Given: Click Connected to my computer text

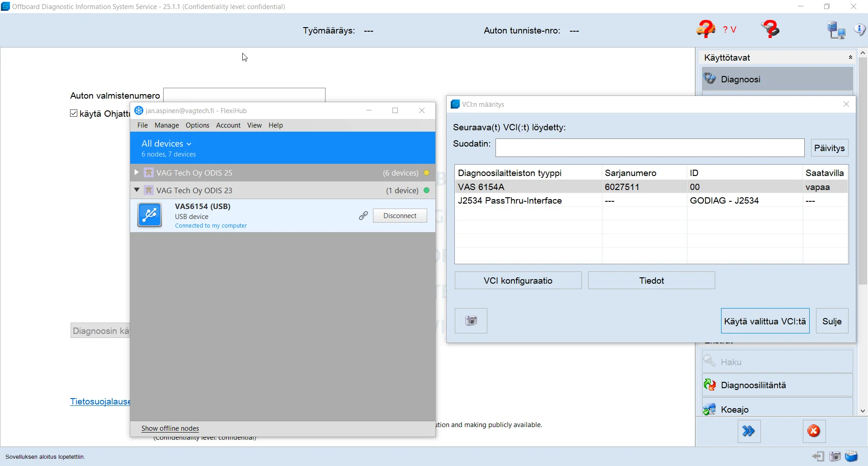Looking at the screenshot, I should 211,225.
